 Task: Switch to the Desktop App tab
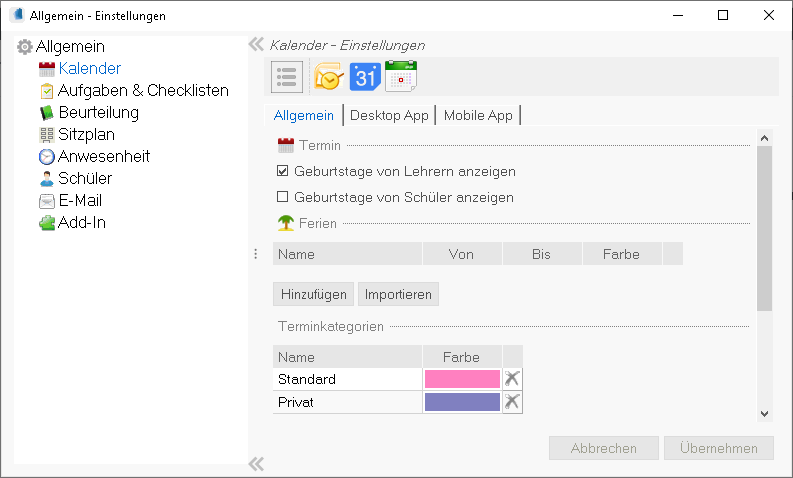389,115
